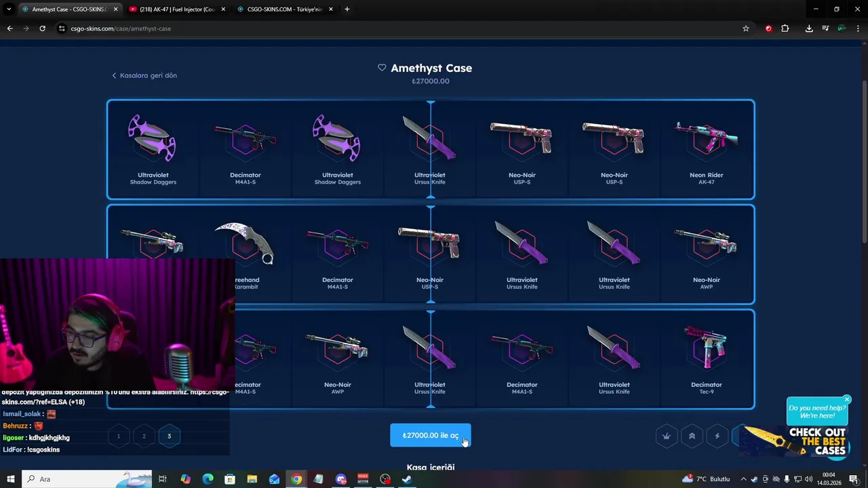Switch to the CSGO-SKINS.COM Türkiye tab
The image size is (868, 488).
283,9
